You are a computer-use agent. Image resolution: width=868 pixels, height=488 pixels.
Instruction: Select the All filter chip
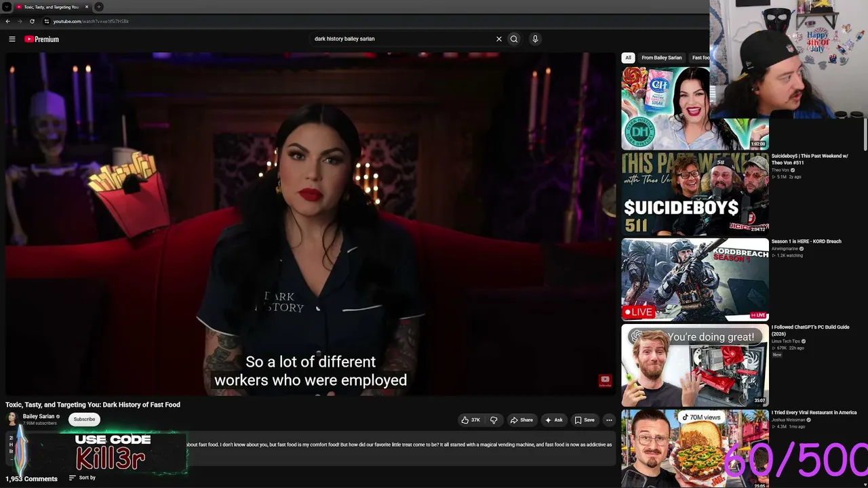coord(628,58)
